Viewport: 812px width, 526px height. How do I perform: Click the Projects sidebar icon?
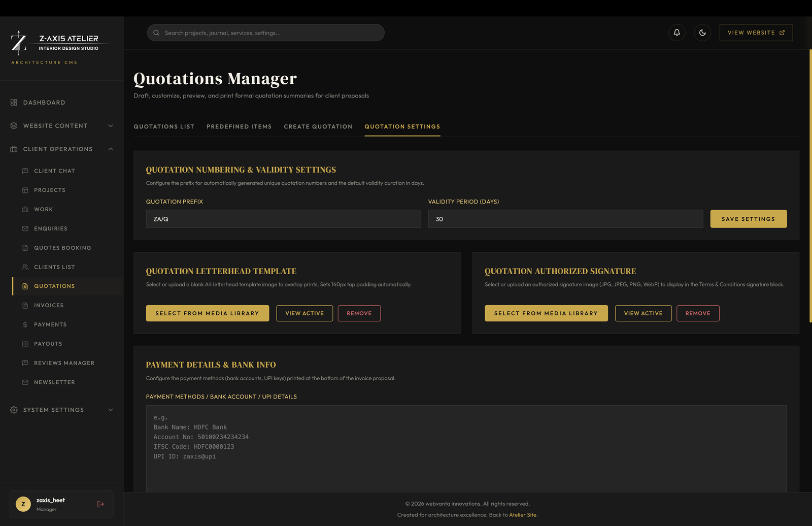coord(25,190)
